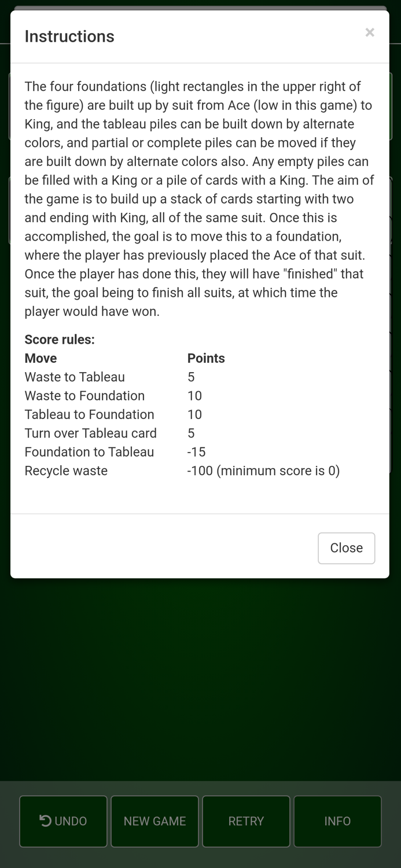Dismiss the Instructions dialog with the X icon
Viewport: 401px width, 868px height.
tap(370, 32)
